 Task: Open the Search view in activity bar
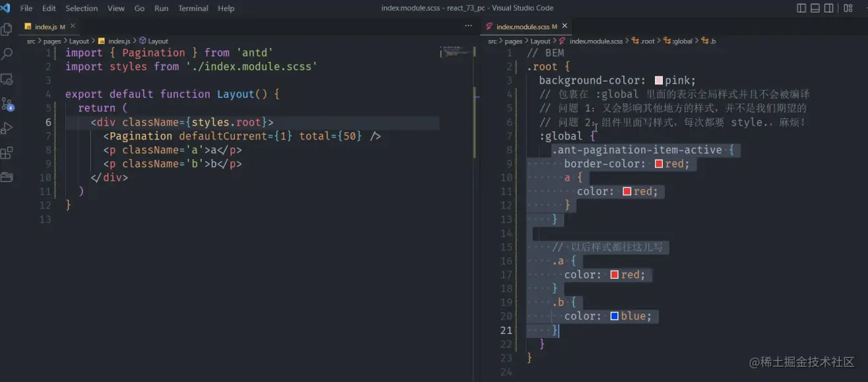pyautogui.click(x=7, y=54)
